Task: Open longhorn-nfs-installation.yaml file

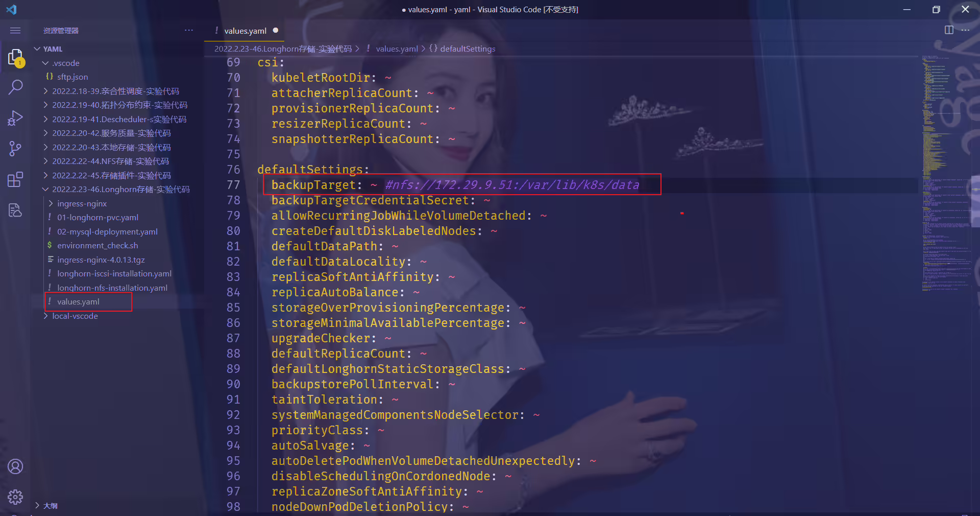Action: click(112, 288)
